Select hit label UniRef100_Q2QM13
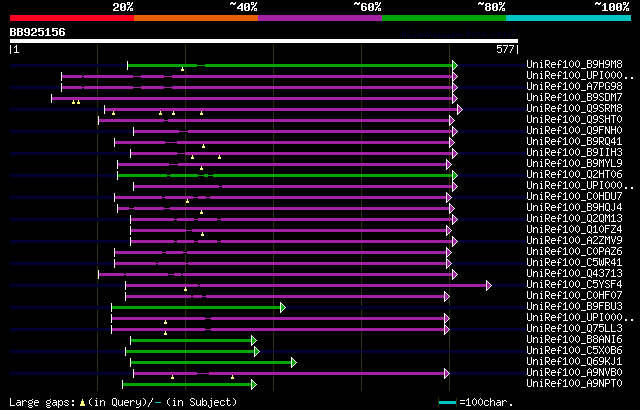 (574, 218)
